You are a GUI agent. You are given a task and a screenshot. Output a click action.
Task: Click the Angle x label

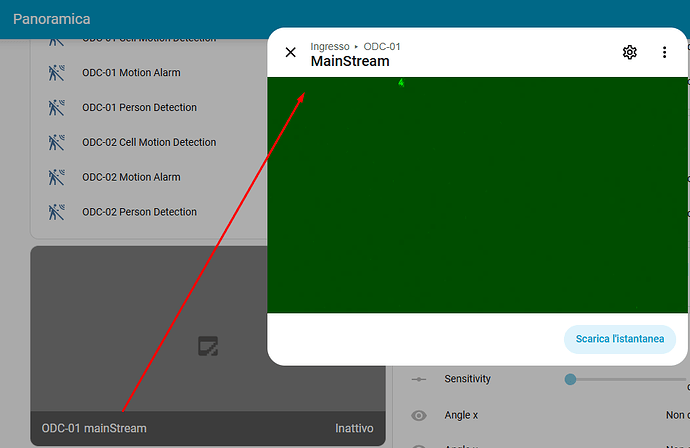(461, 415)
